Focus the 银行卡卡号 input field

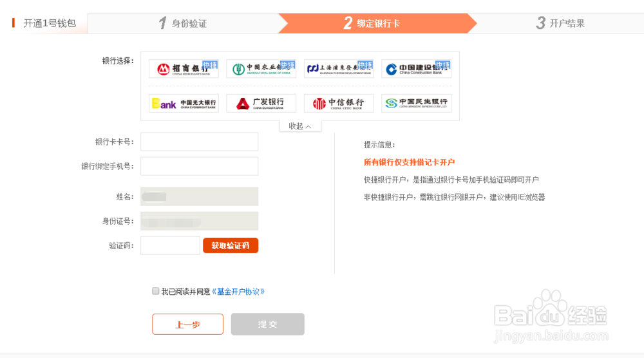[x=199, y=142]
